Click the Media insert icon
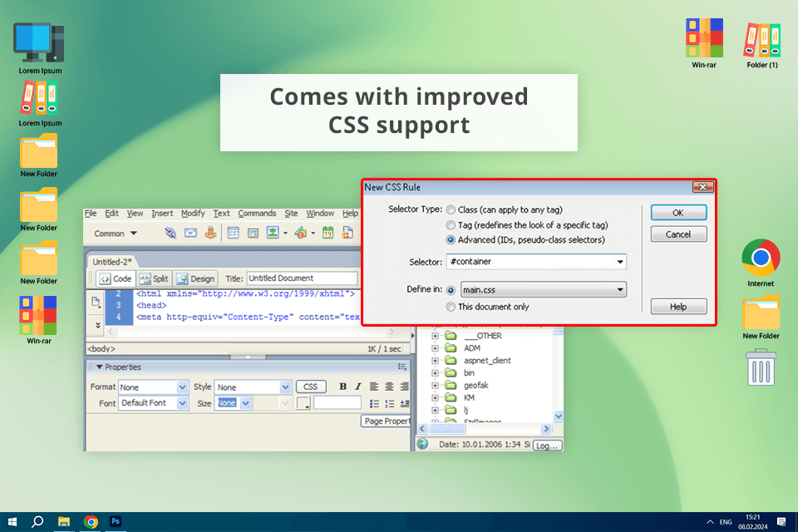Screen dimensions: 798x532 tap(301, 233)
